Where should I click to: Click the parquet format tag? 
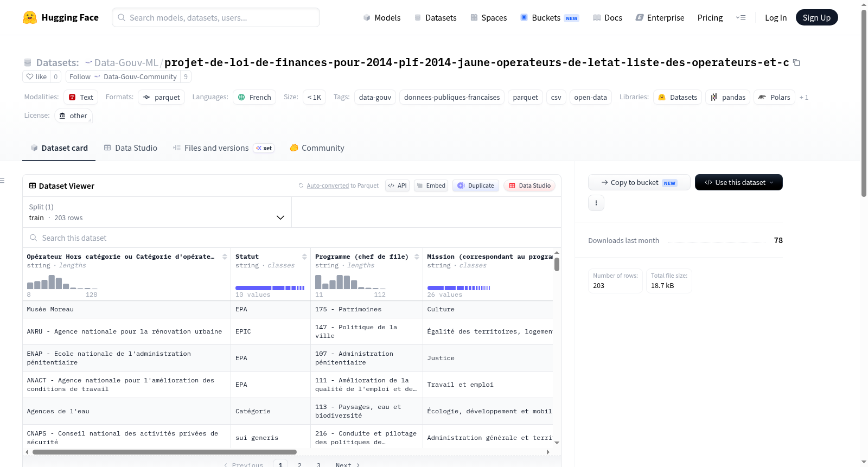coord(162,97)
